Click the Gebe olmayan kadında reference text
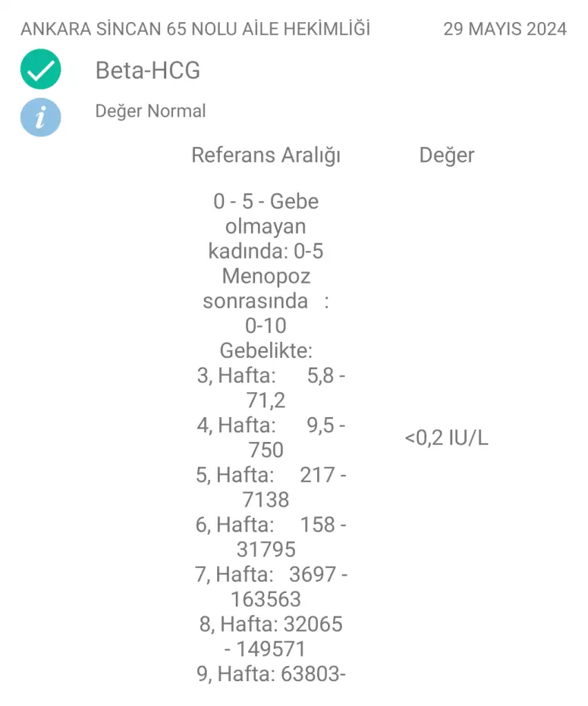The height and width of the screenshot is (706, 588). pos(265,226)
